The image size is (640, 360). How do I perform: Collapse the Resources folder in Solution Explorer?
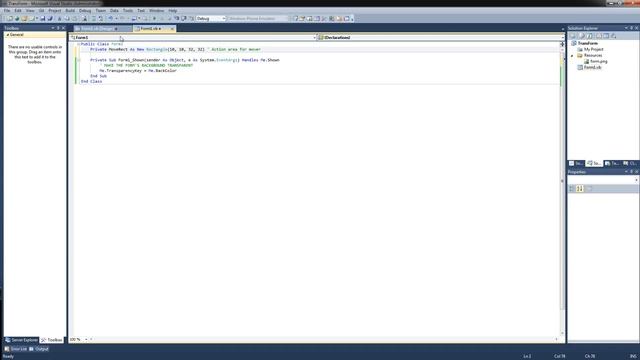coord(572,56)
